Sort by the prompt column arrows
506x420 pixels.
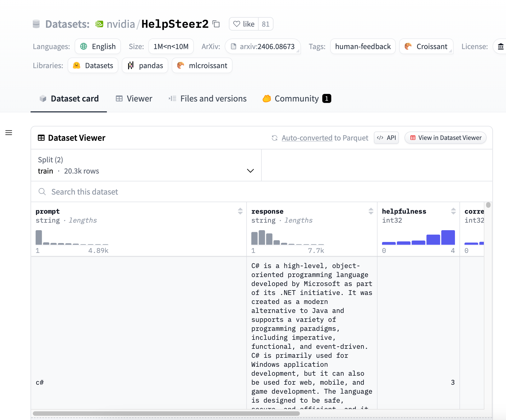240,211
